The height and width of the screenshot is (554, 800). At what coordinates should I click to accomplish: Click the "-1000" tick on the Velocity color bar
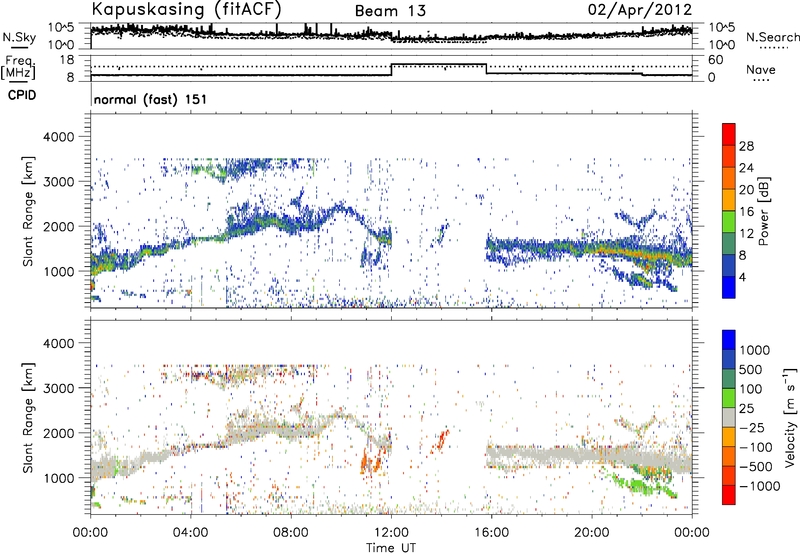tap(760, 486)
